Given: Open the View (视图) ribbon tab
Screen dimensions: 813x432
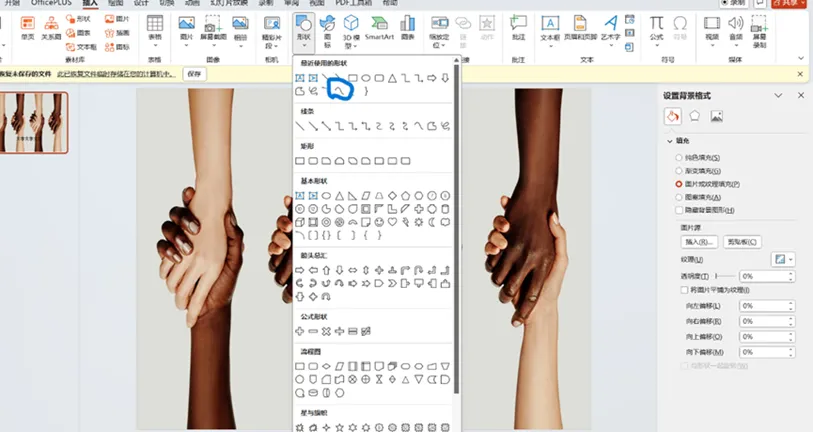Looking at the screenshot, I should pyautogui.click(x=316, y=3).
